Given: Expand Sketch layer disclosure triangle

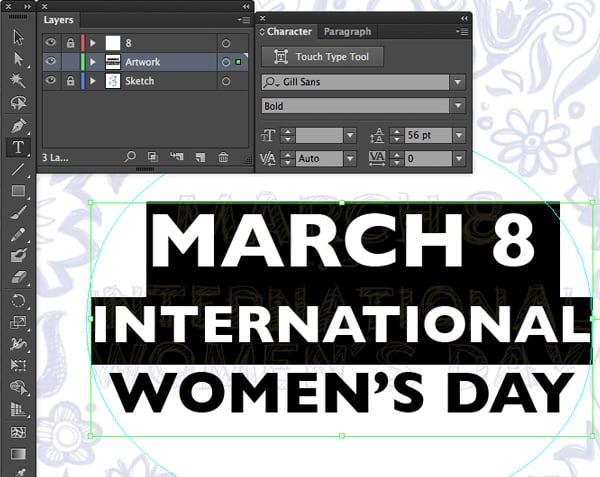Looking at the screenshot, I should 93,81.
